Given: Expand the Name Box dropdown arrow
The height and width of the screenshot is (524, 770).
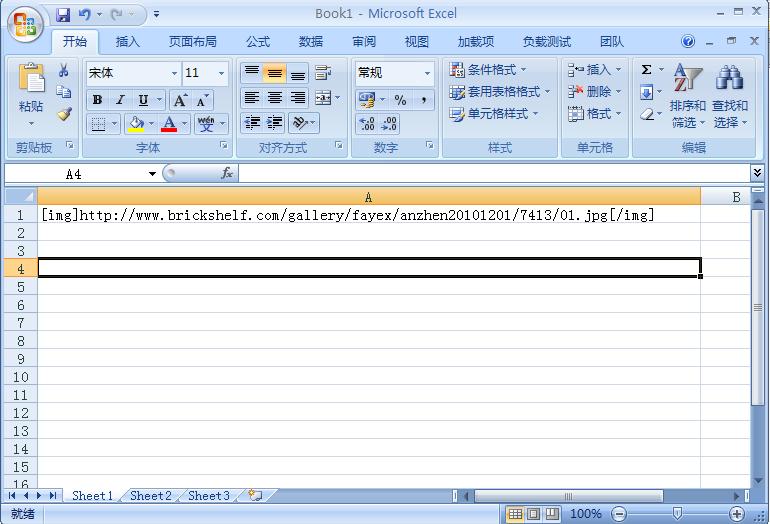Looking at the screenshot, I should tap(152, 174).
